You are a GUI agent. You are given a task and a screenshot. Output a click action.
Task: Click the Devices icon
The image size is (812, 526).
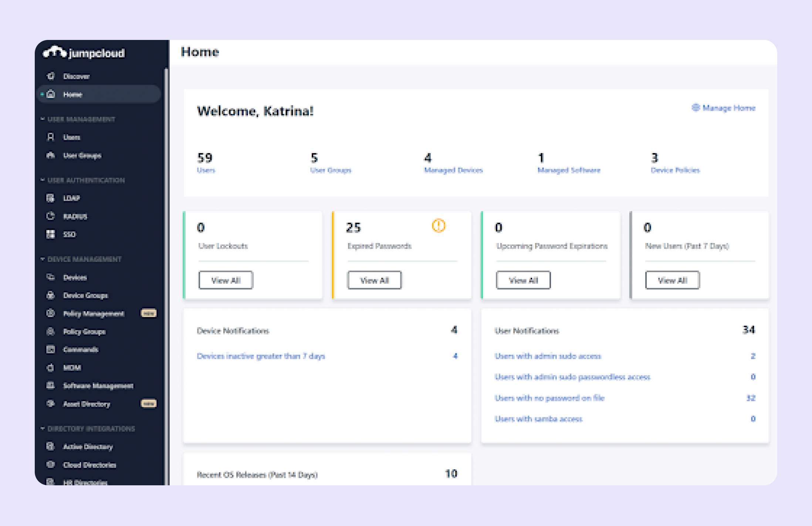(51, 277)
